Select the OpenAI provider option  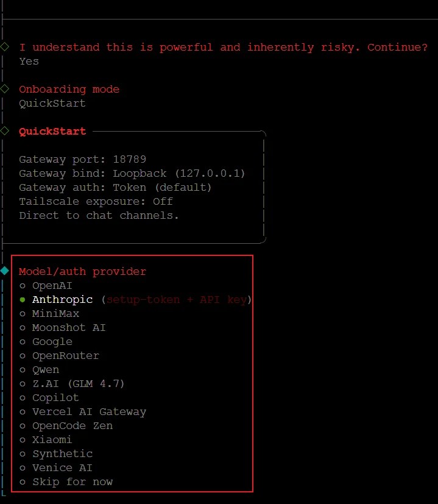[x=52, y=285]
